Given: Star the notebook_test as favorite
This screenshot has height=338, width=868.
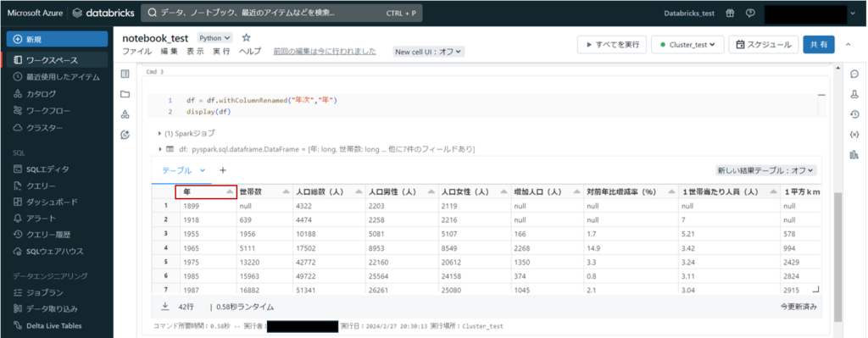Looking at the screenshot, I should [247, 37].
